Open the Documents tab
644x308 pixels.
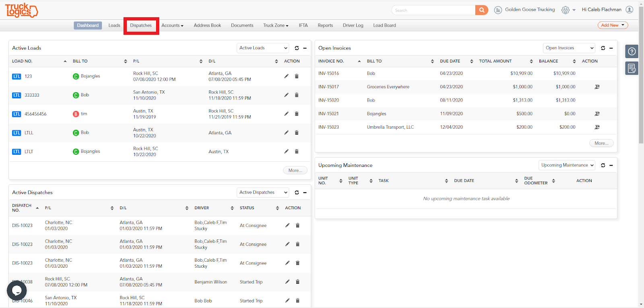242,25
